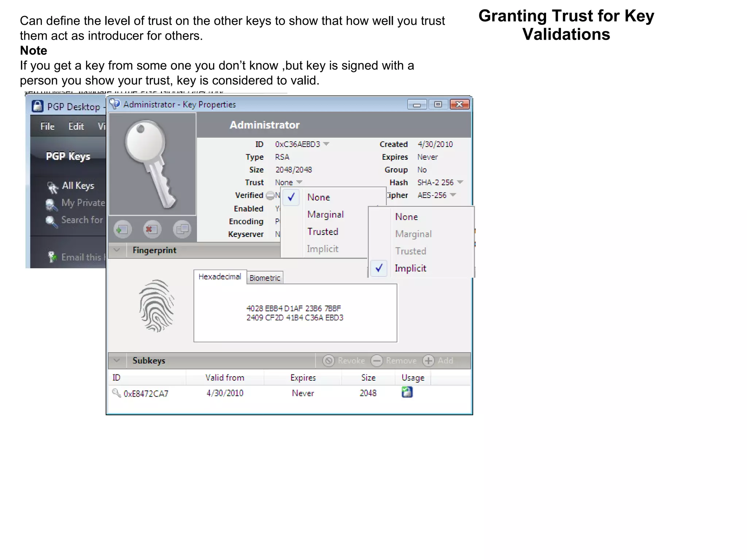The width and height of the screenshot is (747, 560).
Task: Sort subkeys by Size column header
Action: (x=368, y=378)
